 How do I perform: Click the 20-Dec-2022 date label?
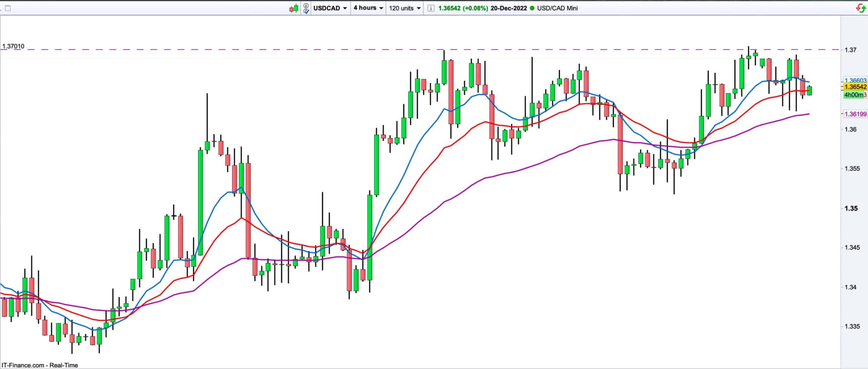[509, 8]
